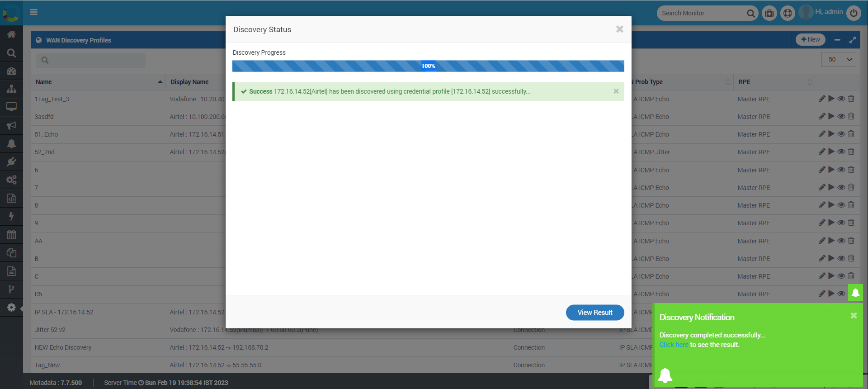Open the gears sidebar icon

(11, 180)
